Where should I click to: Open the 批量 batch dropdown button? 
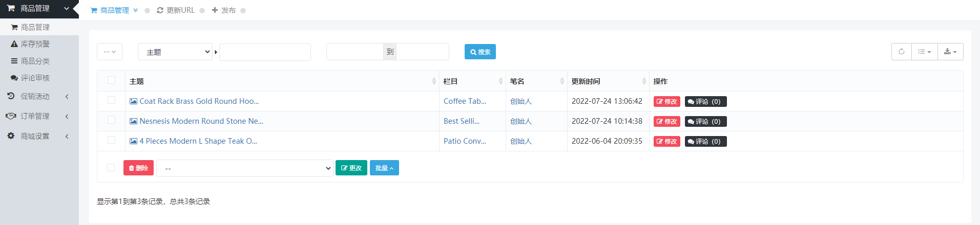click(384, 168)
